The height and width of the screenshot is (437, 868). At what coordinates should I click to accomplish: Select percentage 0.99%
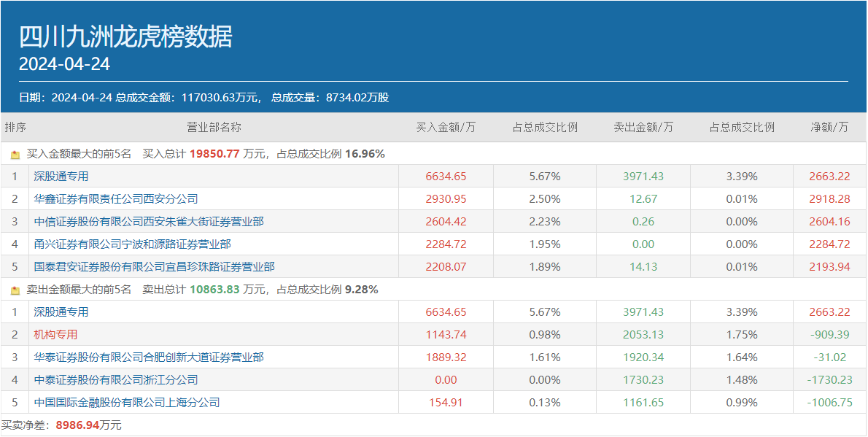742,403
